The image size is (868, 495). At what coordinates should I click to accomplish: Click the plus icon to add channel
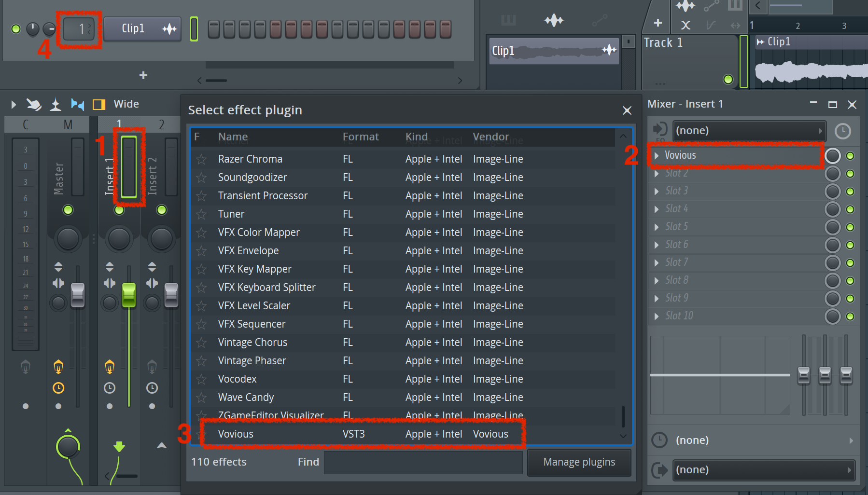(x=143, y=75)
